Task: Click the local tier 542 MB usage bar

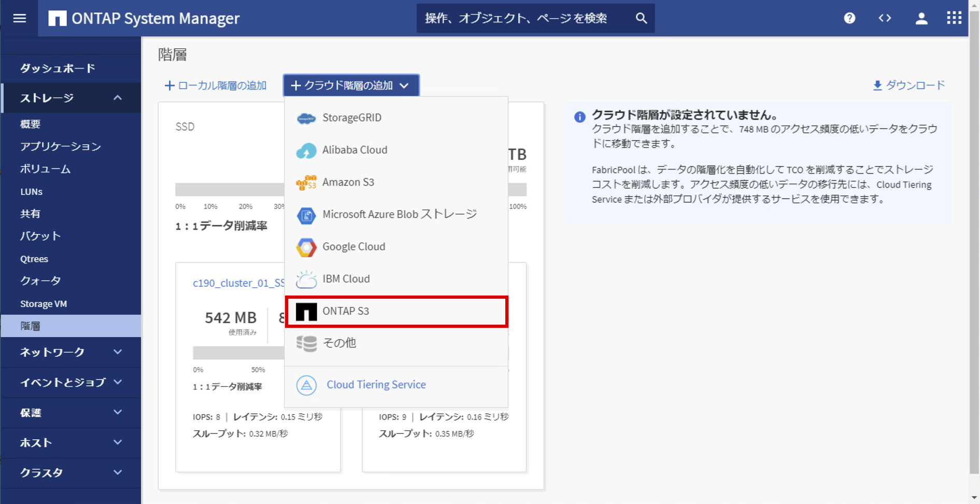Action: click(238, 353)
